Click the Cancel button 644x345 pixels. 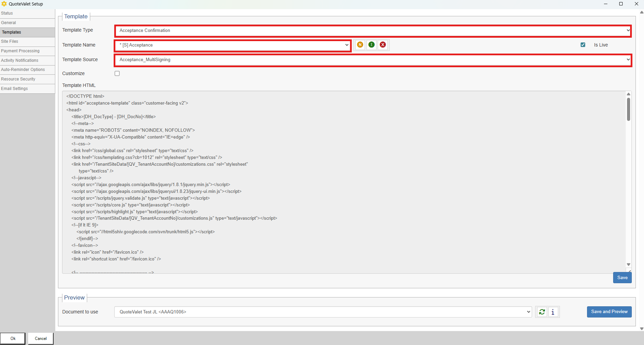41,339
